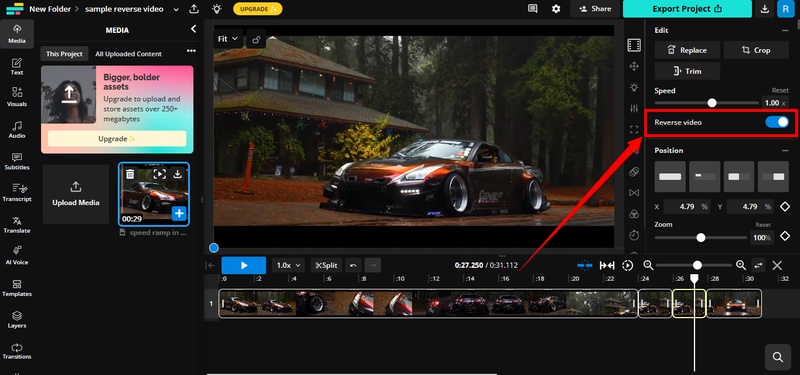The height and width of the screenshot is (375, 800).
Task: Preview the clip using the thumbnail play icon
Action: coord(160,174)
